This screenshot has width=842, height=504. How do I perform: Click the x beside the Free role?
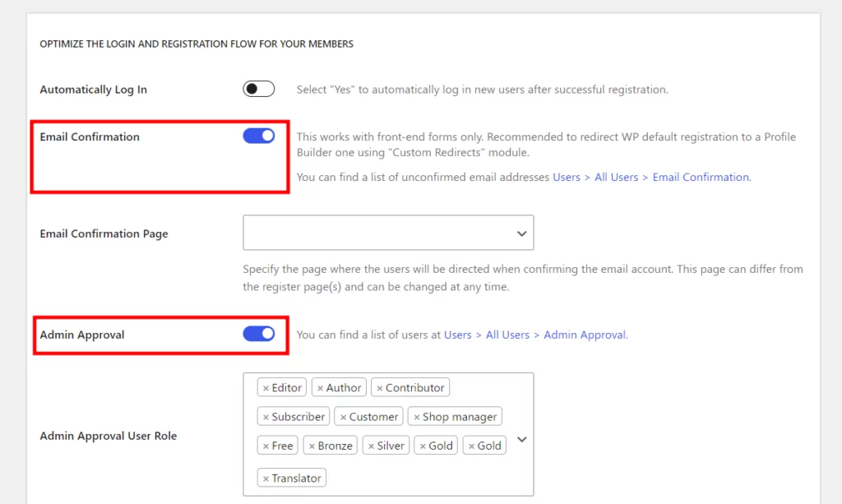click(266, 446)
